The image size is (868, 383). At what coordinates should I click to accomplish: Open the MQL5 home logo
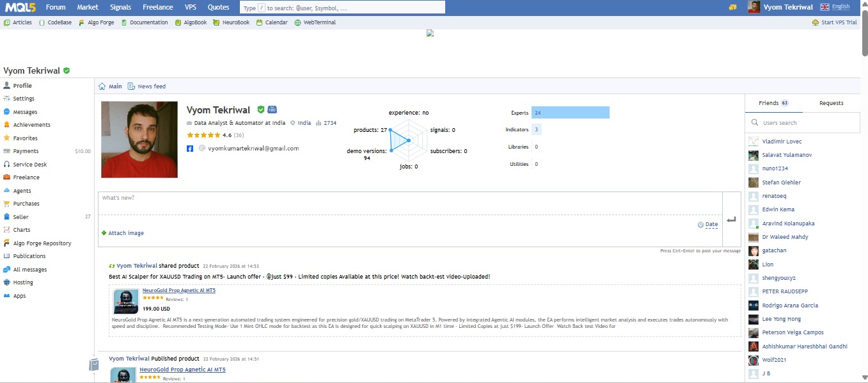[x=19, y=7]
